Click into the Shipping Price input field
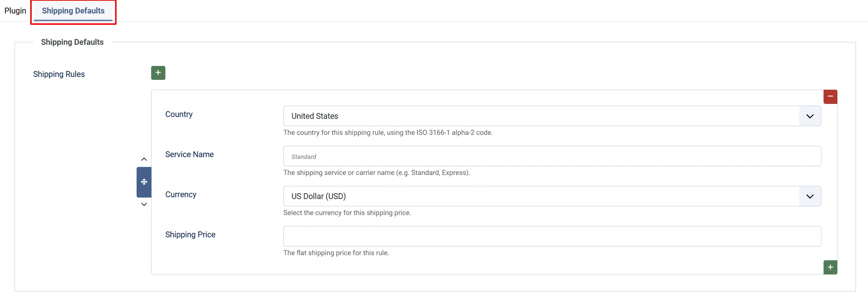This screenshot has width=868, height=300. point(552,236)
